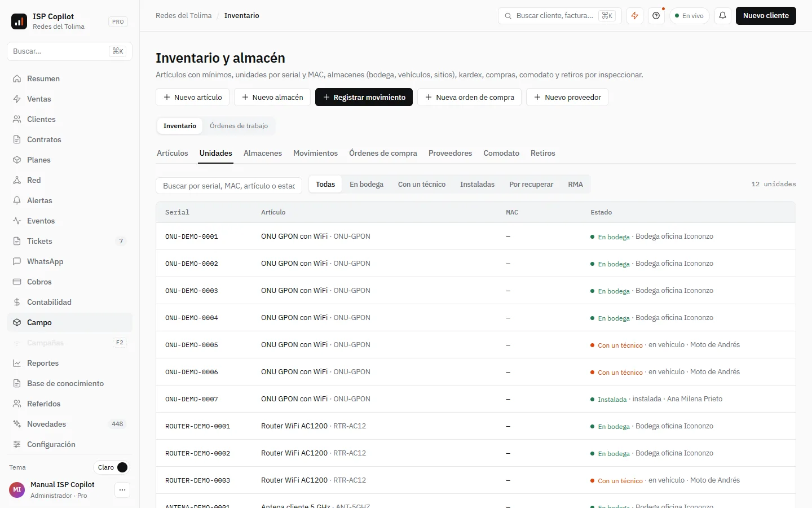Select the ROUTER-DEMO-0002 serial cell

(x=197, y=453)
